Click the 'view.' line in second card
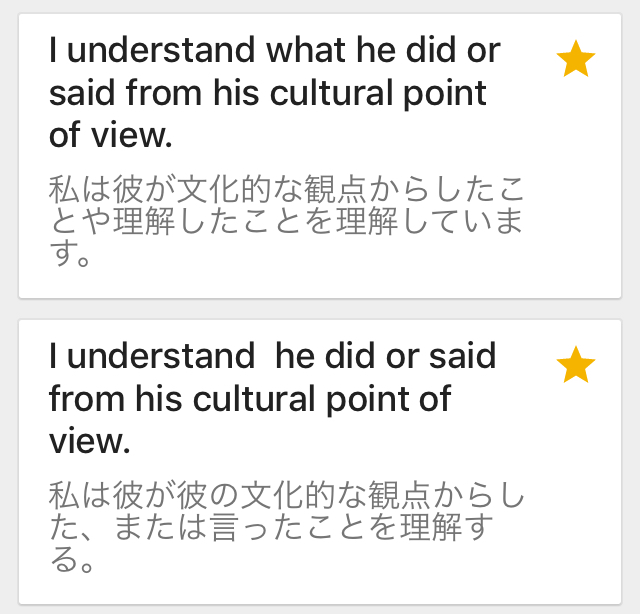Viewport: 640px width, 614px height. tap(89, 440)
